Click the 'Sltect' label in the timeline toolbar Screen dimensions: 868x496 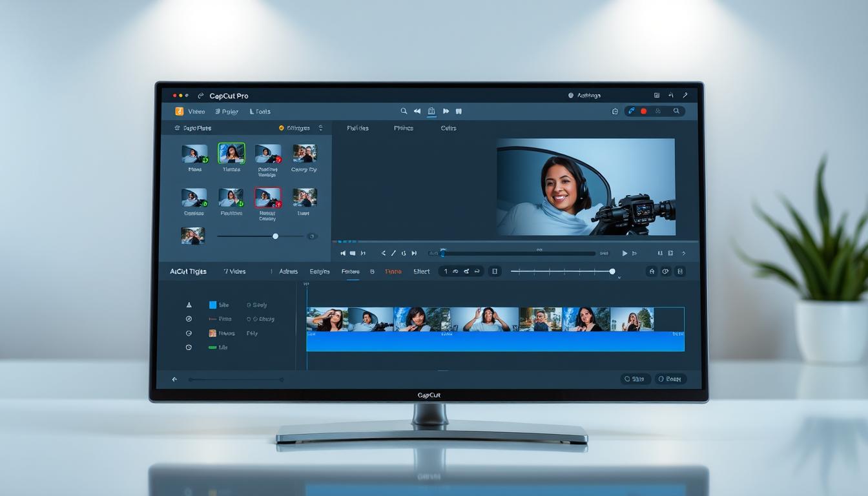422,271
